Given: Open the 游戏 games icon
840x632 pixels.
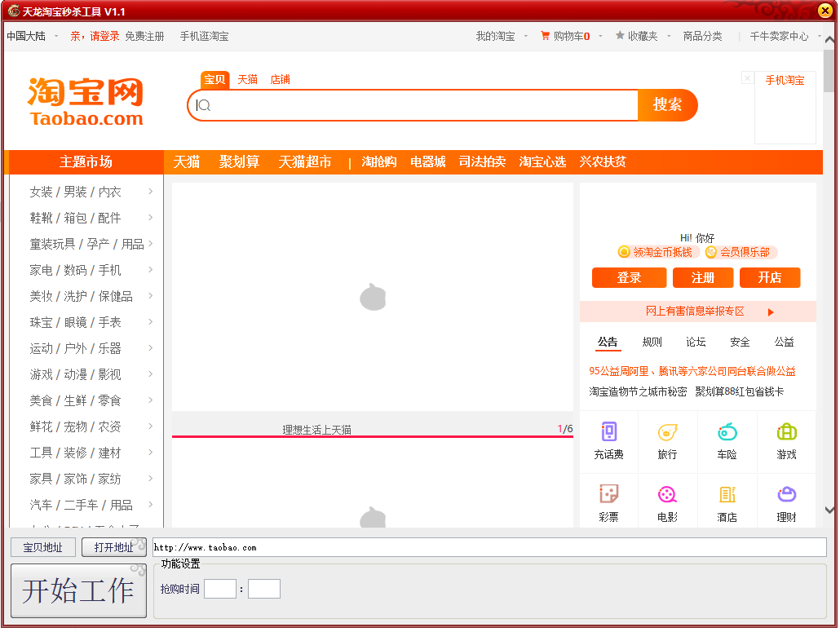Looking at the screenshot, I should point(786,431).
